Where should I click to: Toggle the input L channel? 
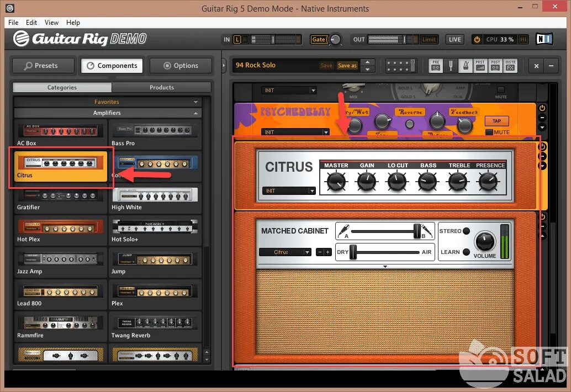pyautogui.click(x=237, y=39)
